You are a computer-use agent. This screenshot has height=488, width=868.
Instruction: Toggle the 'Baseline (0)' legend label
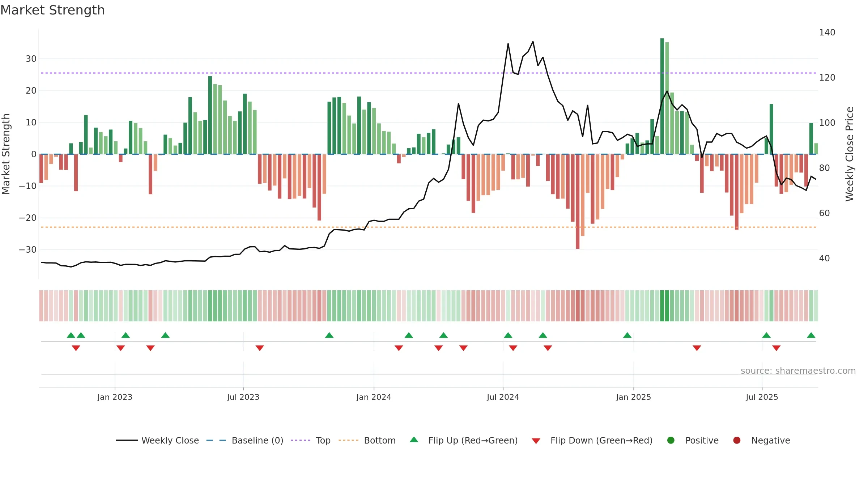[x=258, y=440]
